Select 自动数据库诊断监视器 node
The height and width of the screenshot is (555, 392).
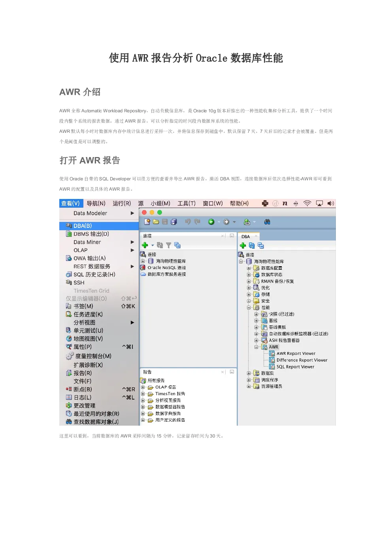298,334
